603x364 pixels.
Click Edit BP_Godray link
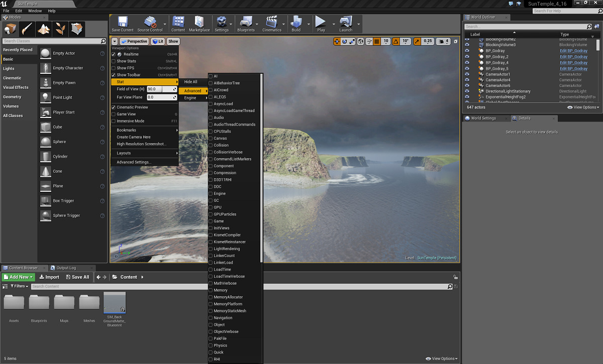coord(573,51)
